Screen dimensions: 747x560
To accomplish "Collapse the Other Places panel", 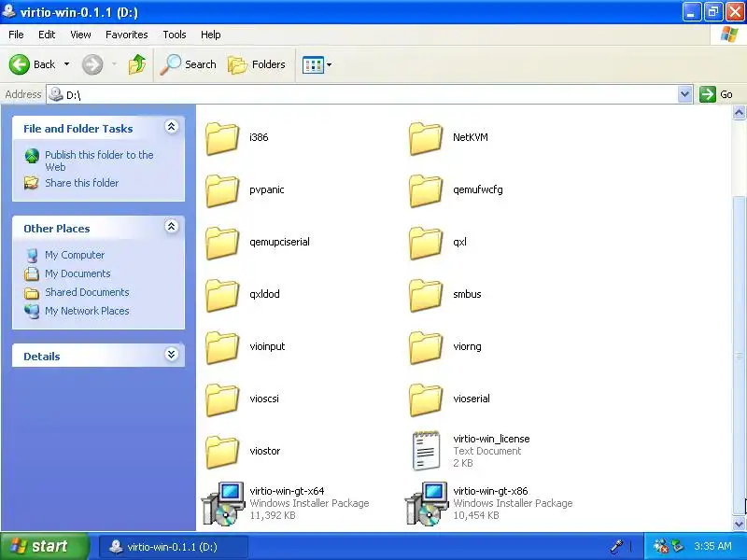I will coord(172,226).
